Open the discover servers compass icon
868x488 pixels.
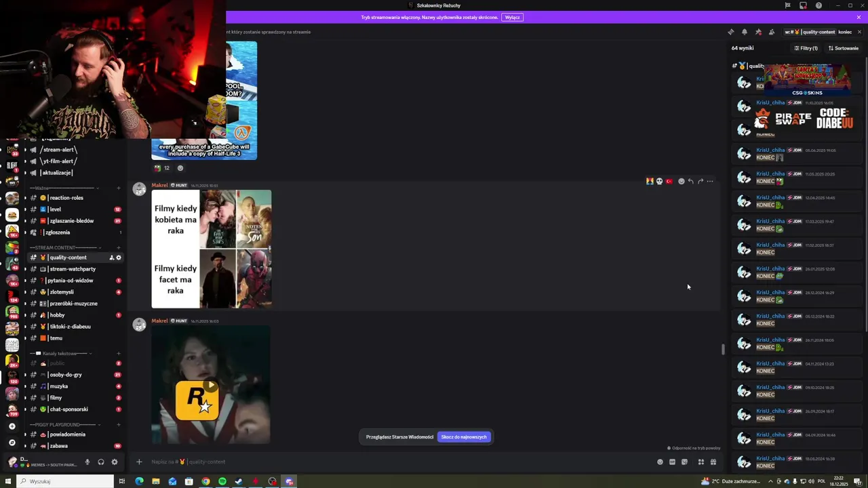pos(12,442)
